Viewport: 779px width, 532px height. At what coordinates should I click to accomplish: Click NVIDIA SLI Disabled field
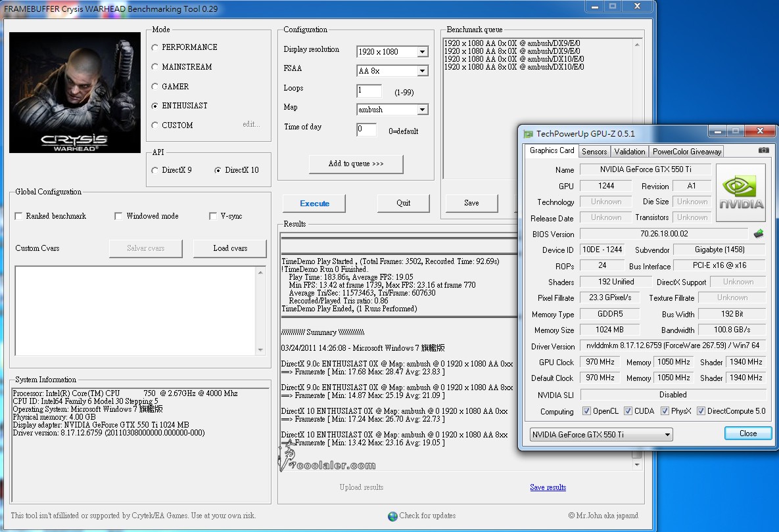click(x=673, y=395)
